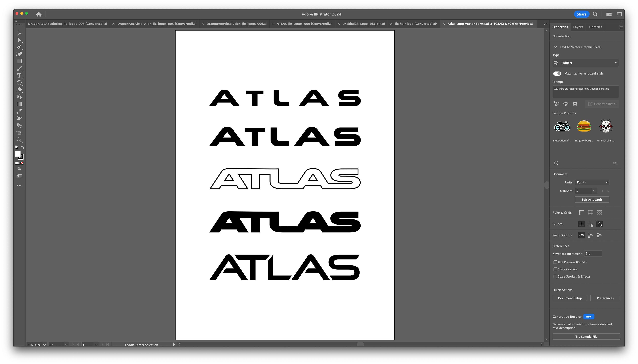Screen dimensions: 638x364
Task: Click the white fill color swatch
Action: coord(17,154)
